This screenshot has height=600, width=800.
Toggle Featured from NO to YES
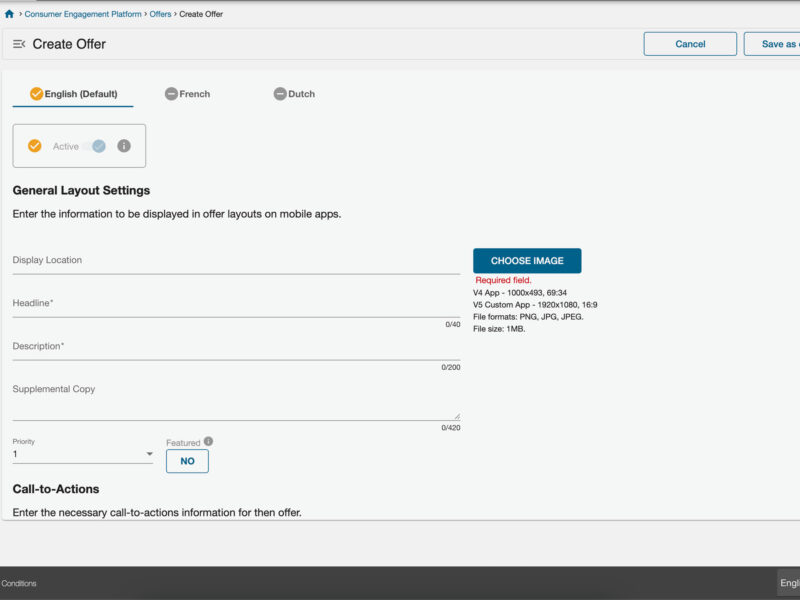pyautogui.click(x=187, y=460)
